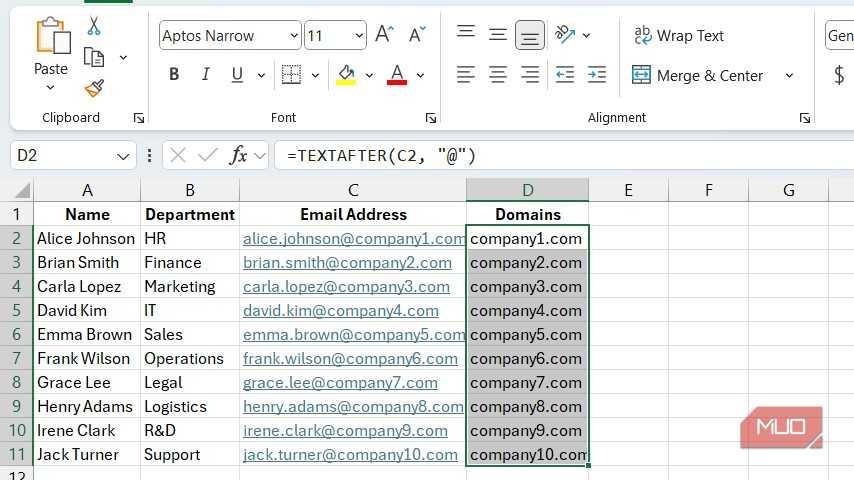Image resolution: width=854 pixels, height=480 pixels.
Task: Decrease indent
Action: 565,75
